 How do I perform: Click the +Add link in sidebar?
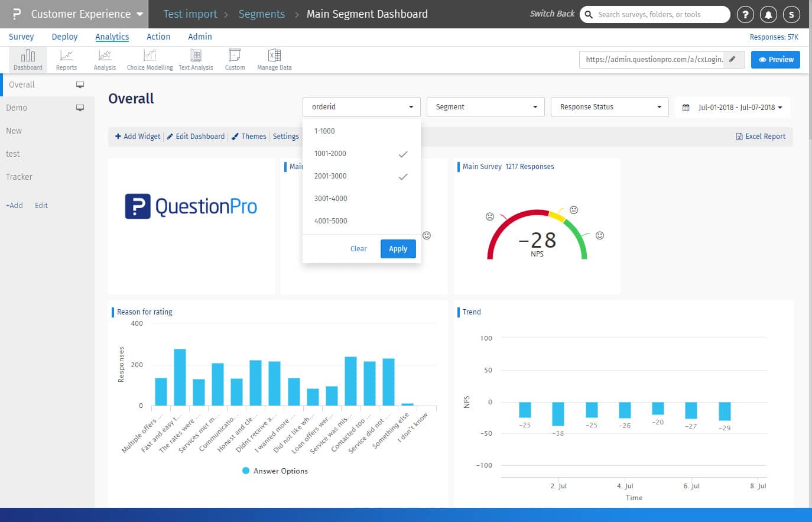coord(14,206)
